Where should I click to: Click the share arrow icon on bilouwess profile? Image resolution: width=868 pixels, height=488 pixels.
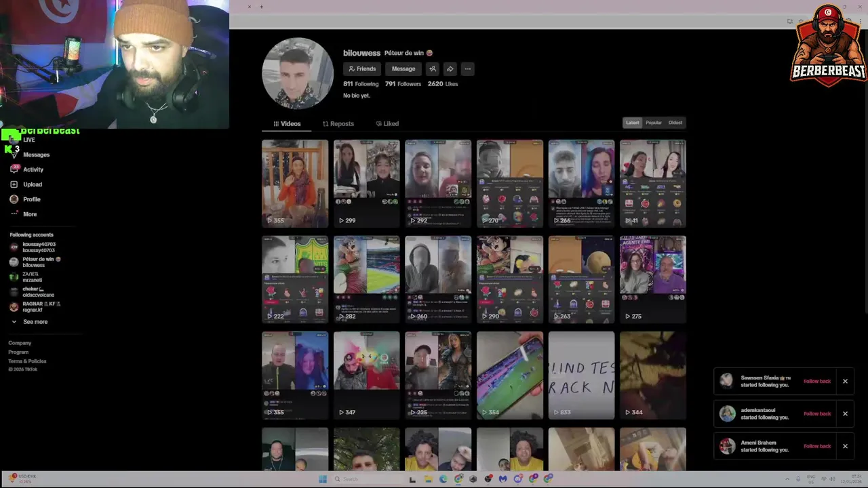coord(450,68)
